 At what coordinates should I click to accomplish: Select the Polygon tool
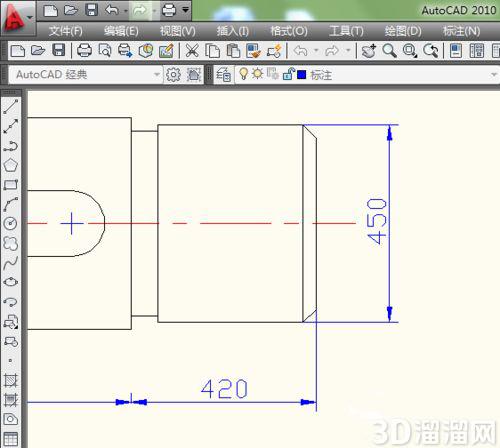11,165
